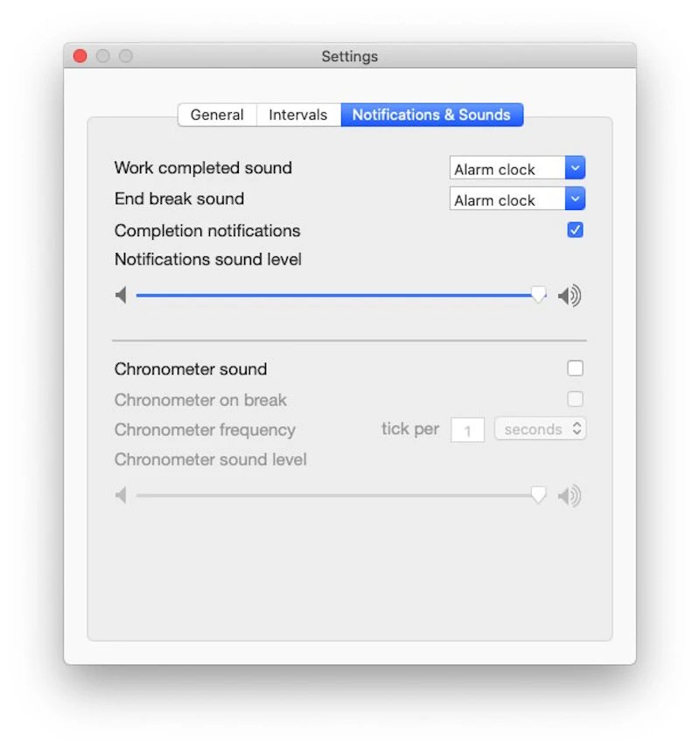Image resolution: width=700 pixels, height=749 pixels.
Task: Click the Settings window title bar
Action: (x=350, y=56)
